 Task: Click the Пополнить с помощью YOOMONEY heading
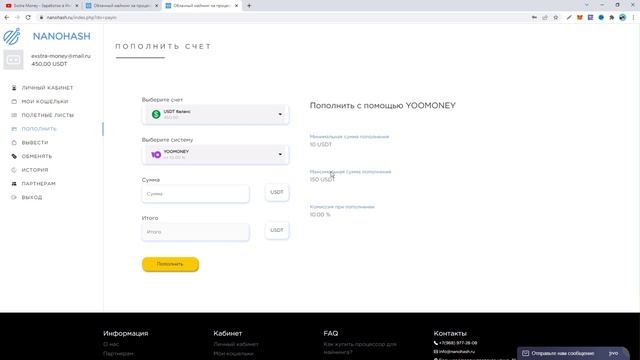tap(382, 105)
